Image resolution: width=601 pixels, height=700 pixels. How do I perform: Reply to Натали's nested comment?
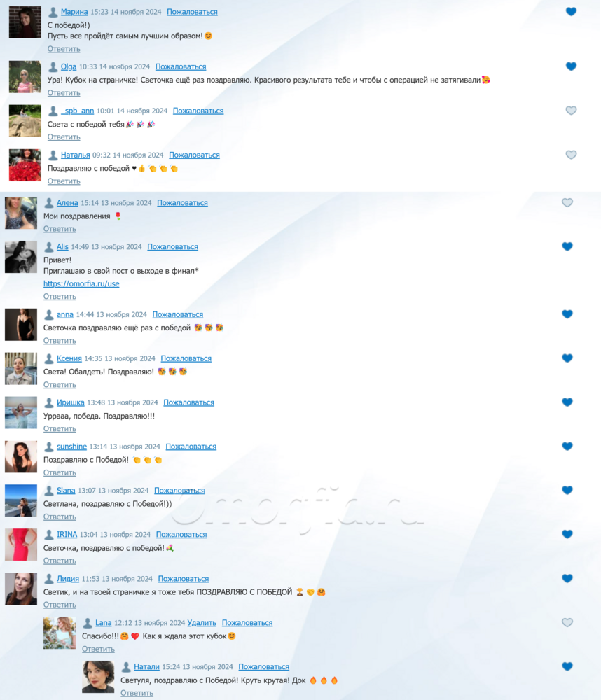click(x=137, y=693)
